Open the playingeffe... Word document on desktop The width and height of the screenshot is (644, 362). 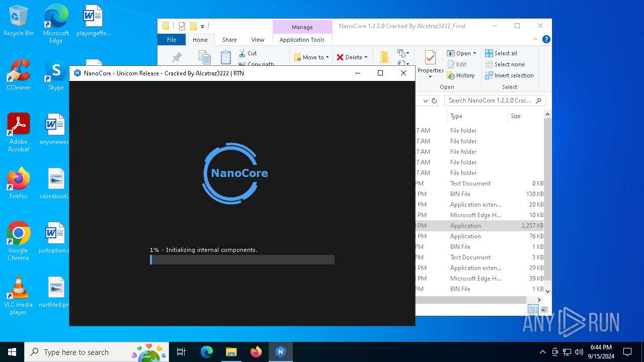click(93, 21)
